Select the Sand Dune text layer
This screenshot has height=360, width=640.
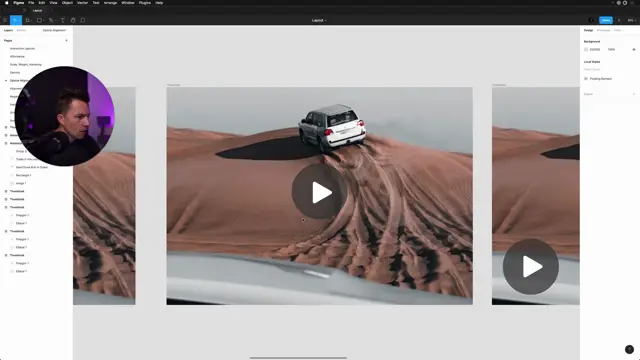coord(32,167)
